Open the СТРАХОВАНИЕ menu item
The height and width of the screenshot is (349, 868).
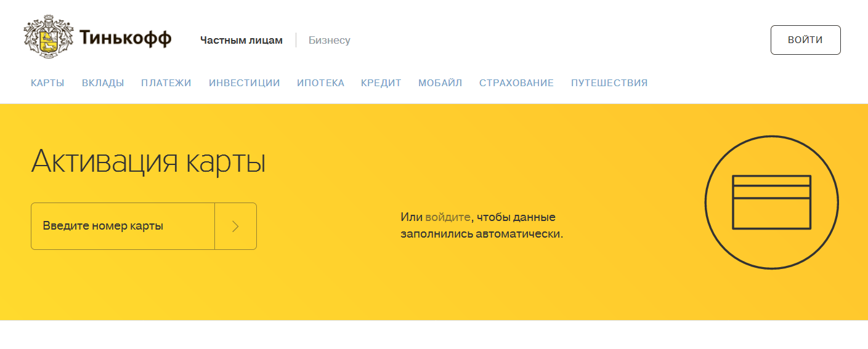coord(516,83)
